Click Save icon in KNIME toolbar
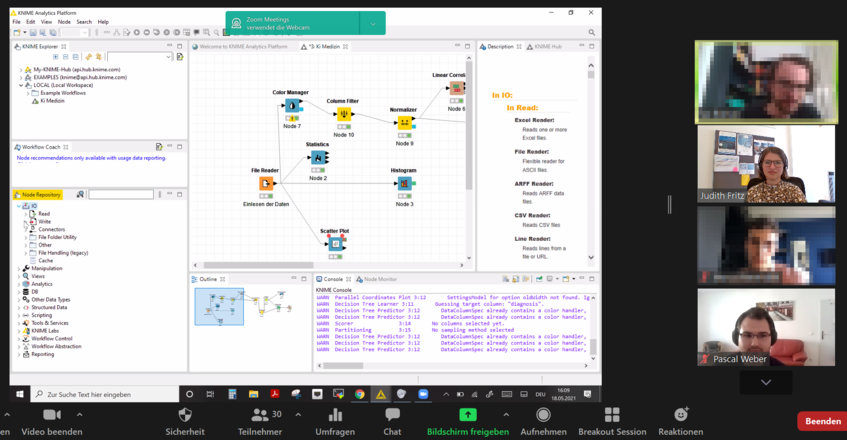 coord(33,32)
